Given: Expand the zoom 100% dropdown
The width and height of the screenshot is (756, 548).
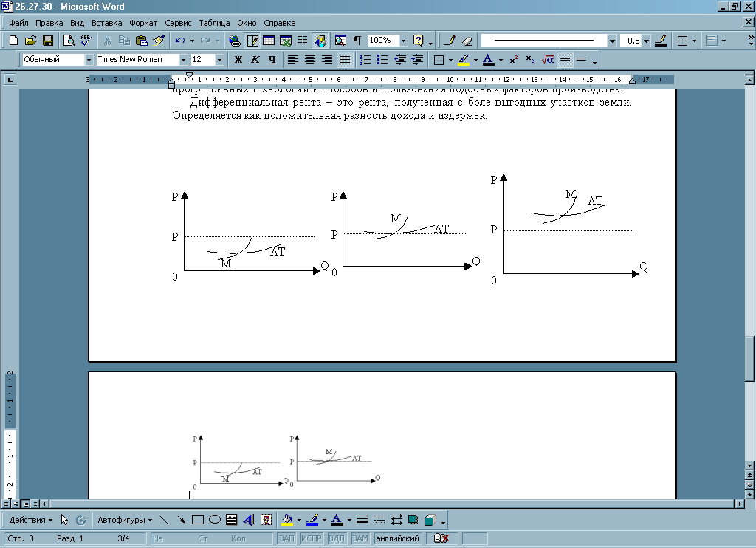Looking at the screenshot, I should 403,41.
